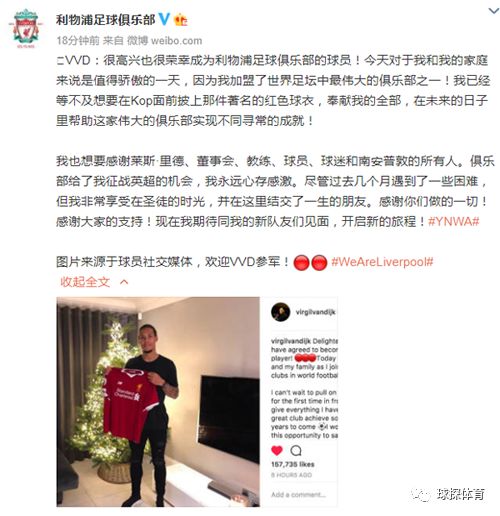The image size is (500, 516).
Task: Open the #WeAreLiverpool# hashtag
Action: coord(382,262)
